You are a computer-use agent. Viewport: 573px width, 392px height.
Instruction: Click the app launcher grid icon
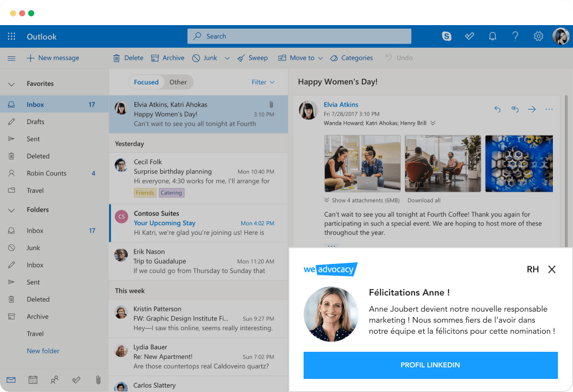click(x=12, y=36)
